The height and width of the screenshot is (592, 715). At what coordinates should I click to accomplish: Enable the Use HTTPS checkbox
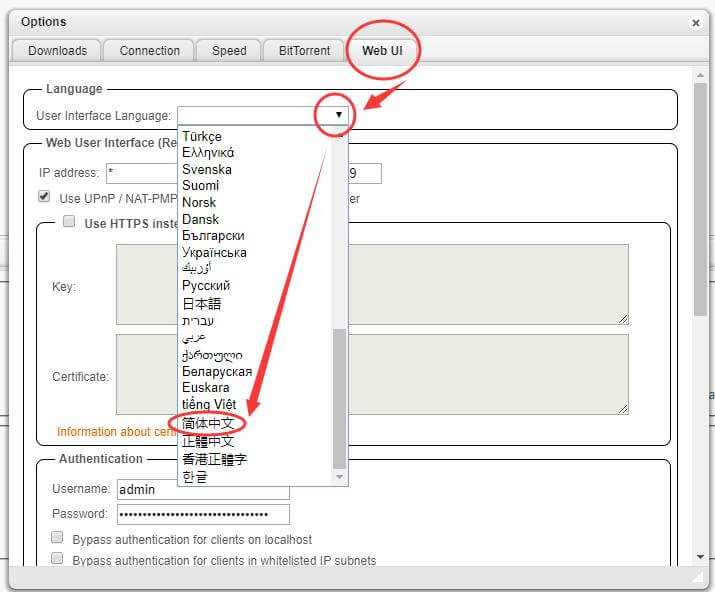coord(69,222)
